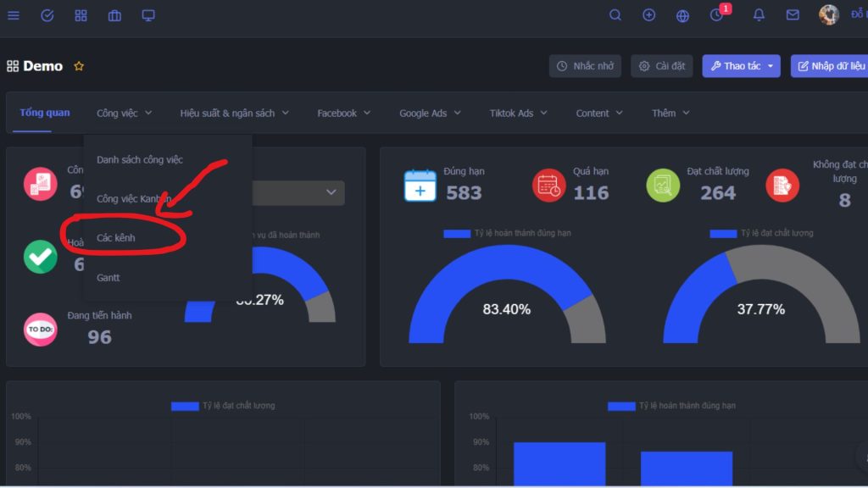Viewport: 868px width, 488px height.
Task: Switch to the Tổng quan tab
Action: (x=45, y=113)
